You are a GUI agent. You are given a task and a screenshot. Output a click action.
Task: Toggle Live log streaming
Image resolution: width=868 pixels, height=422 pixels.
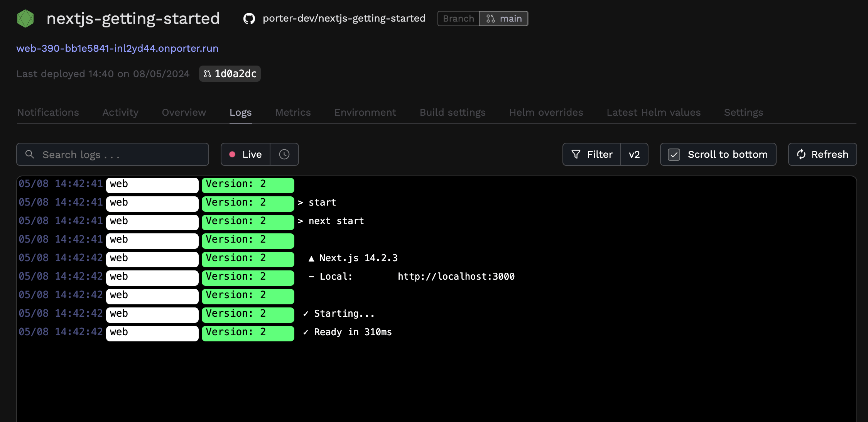245,154
